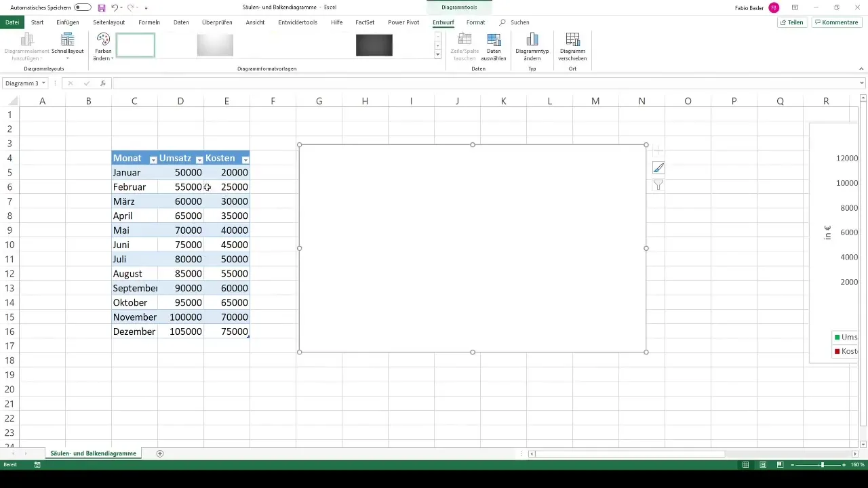868x488 pixels.
Task: Click the chart filter funnel icon
Action: (x=658, y=185)
